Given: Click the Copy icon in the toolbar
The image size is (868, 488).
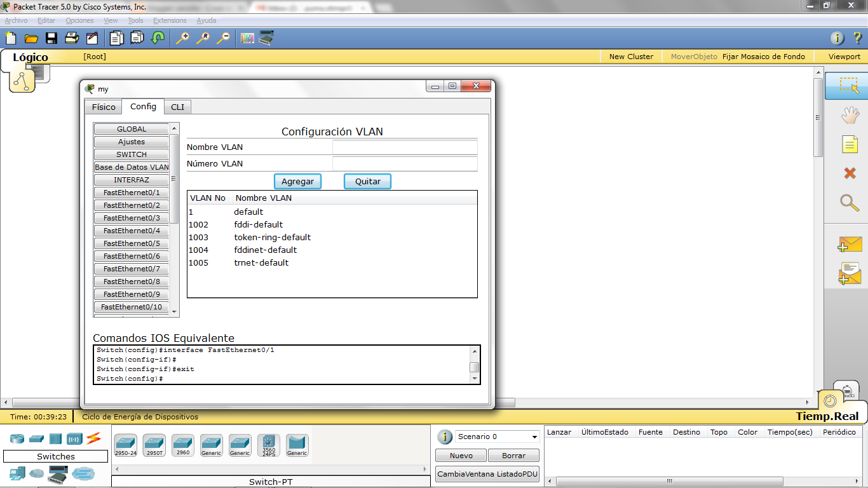Looking at the screenshot, I should pyautogui.click(x=116, y=38).
